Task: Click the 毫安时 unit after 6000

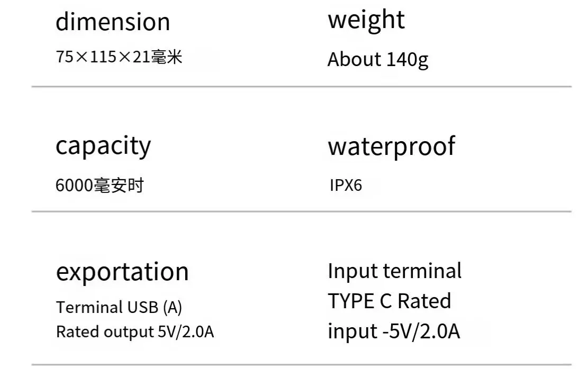Action: [x=119, y=186]
